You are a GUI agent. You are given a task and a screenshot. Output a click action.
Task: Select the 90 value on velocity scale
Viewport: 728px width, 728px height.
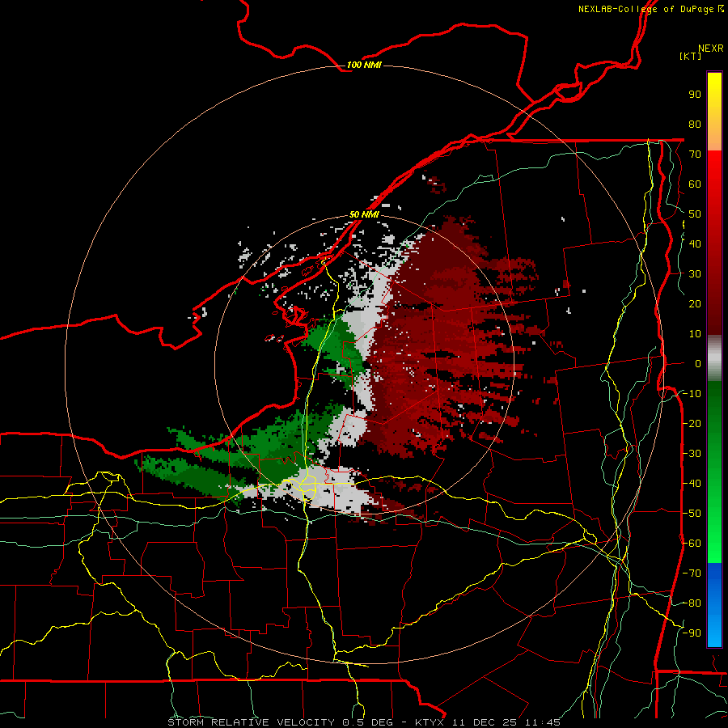point(695,95)
